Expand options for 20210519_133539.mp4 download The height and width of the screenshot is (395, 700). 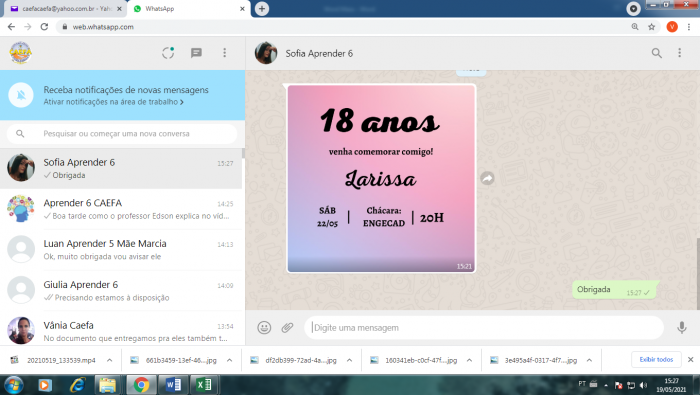109,360
